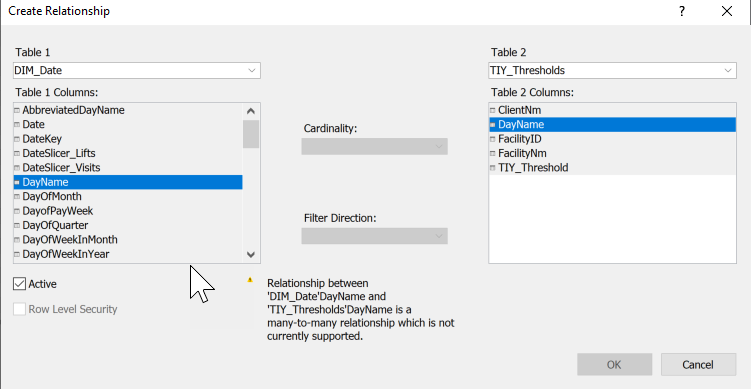
Task: Click the column icon beside ClientNm
Action: [x=492, y=110]
